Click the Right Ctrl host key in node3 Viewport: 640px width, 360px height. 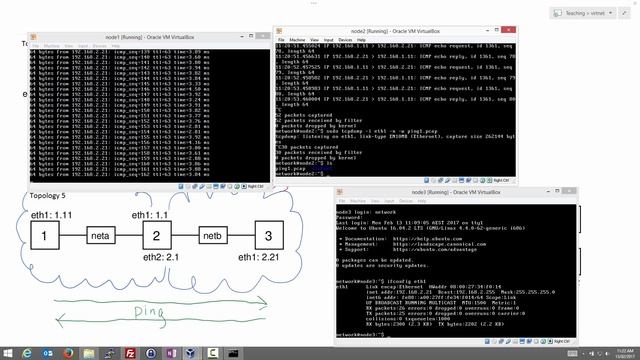pos(562,341)
